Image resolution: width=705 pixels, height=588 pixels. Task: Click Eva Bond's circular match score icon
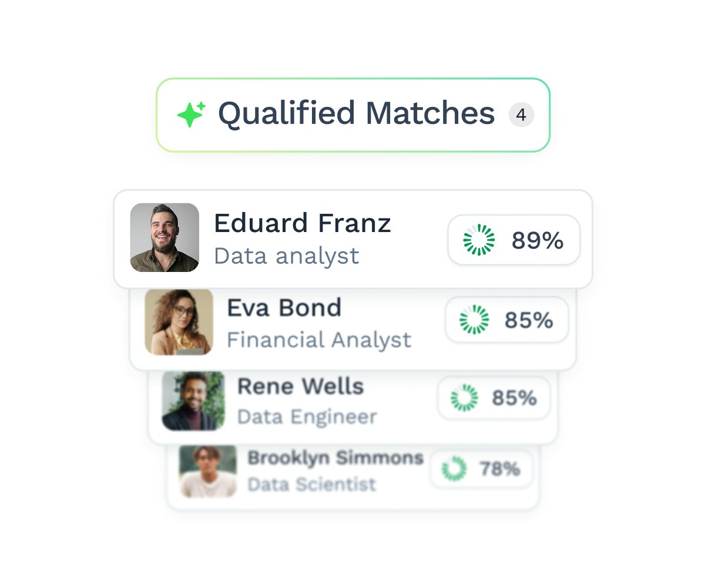tap(474, 320)
